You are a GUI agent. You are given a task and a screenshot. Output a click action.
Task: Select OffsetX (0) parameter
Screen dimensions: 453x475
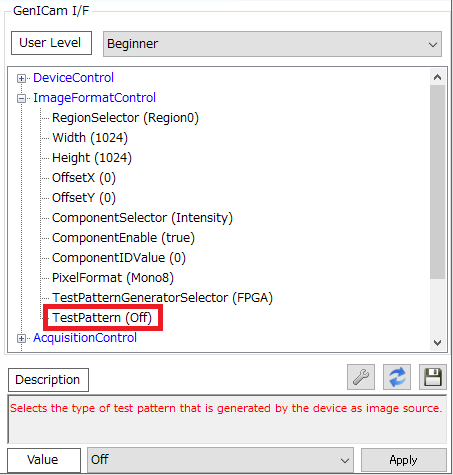[x=84, y=178]
